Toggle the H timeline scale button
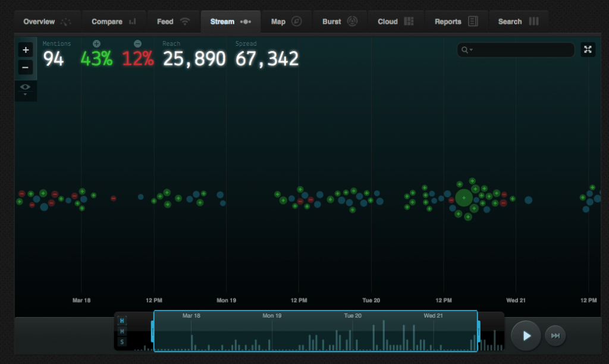This screenshot has height=364, width=609. coord(122,321)
